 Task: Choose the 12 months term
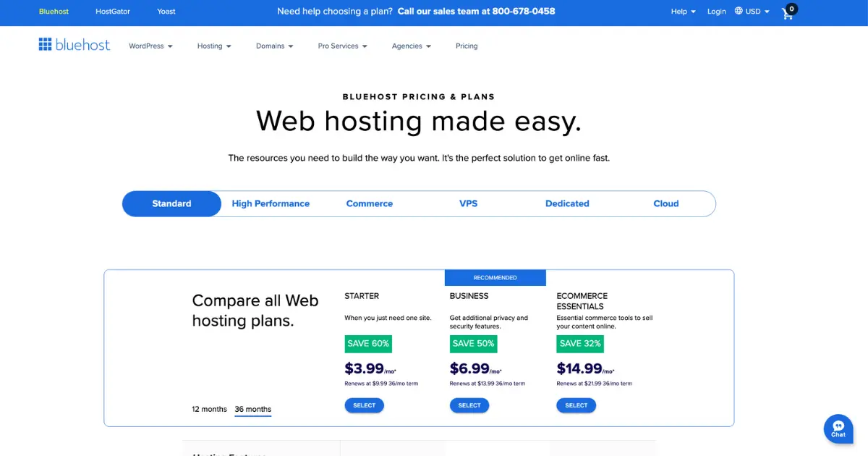[210, 410]
